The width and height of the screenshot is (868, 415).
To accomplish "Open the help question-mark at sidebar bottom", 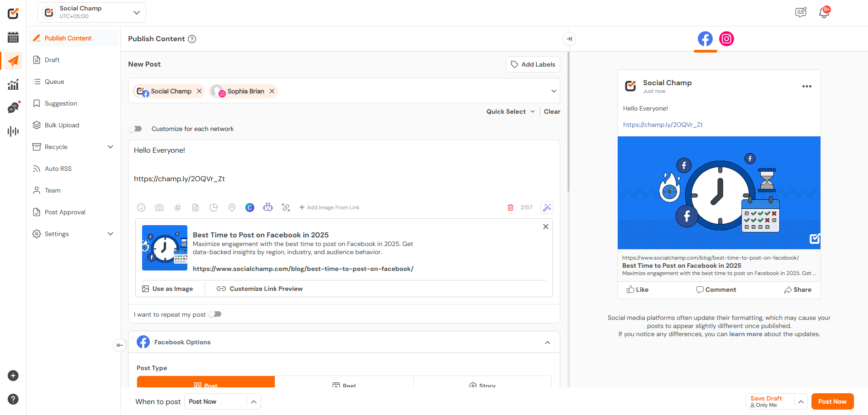I will click(x=13, y=399).
